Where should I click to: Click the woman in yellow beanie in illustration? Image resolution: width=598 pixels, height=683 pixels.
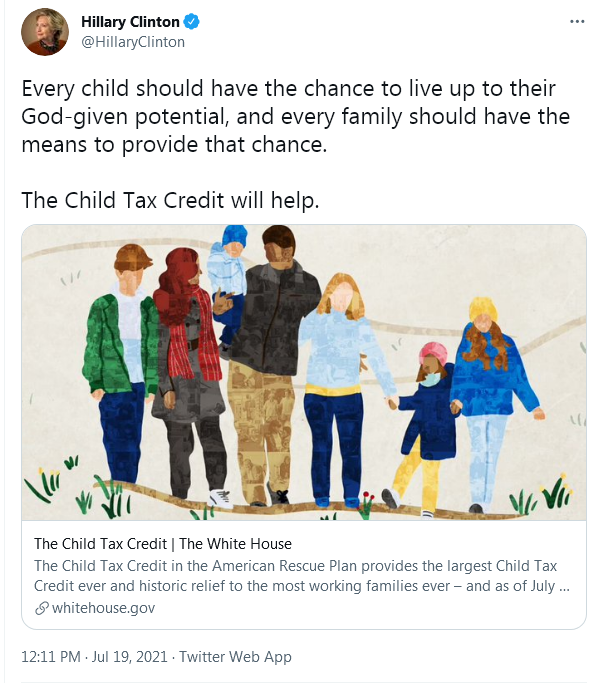[x=494, y=403]
